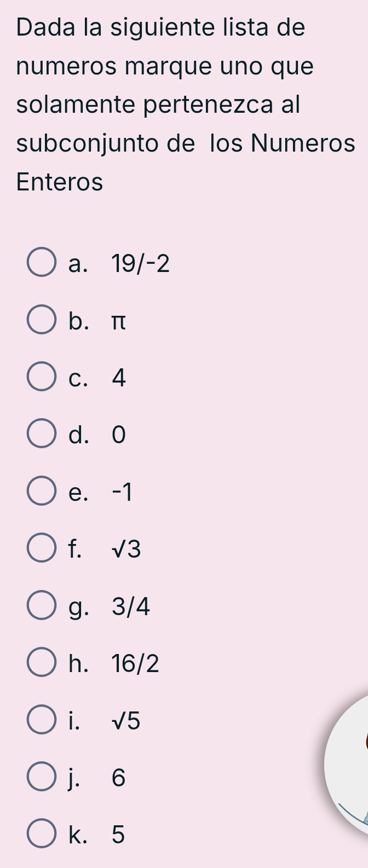Mark the radio button for option i. √5
The height and width of the screenshot is (868, 368).
pyautogui.click(x=42, y=721)
